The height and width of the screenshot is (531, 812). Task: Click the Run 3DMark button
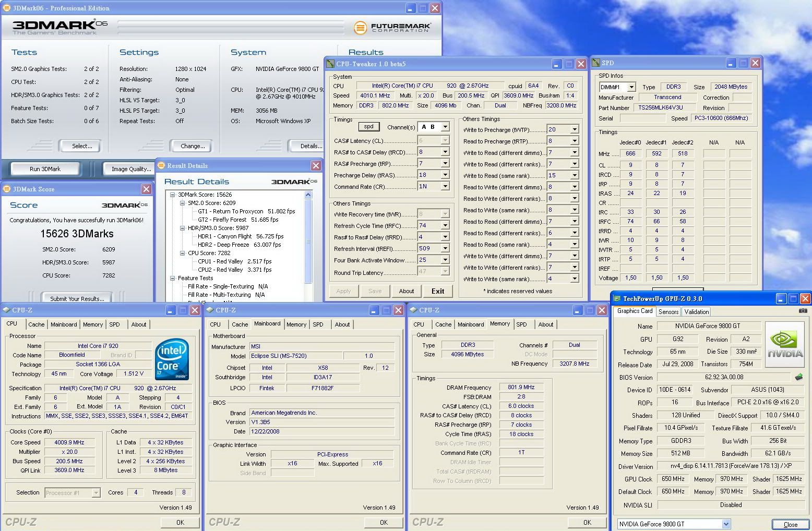point(45,169)
